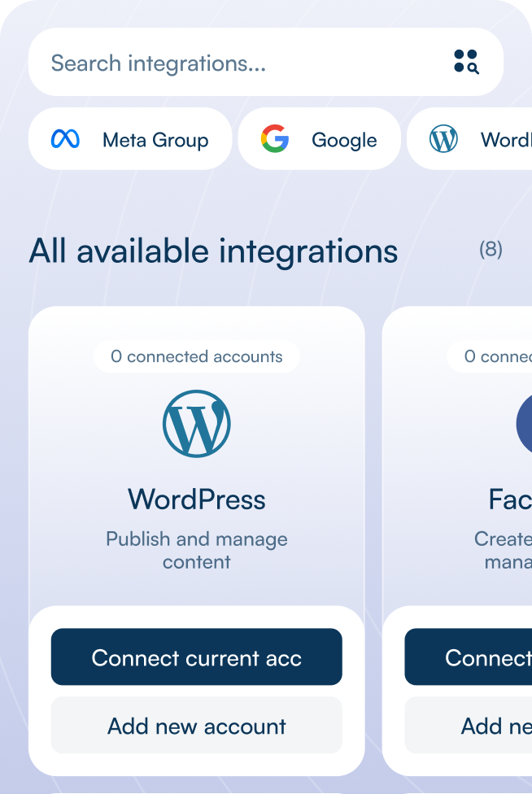Image resolution: width=532 pixels, height=794 pixels.
Task: Click 'Publish and manage content' description text
Action: [x=196, y=550]
